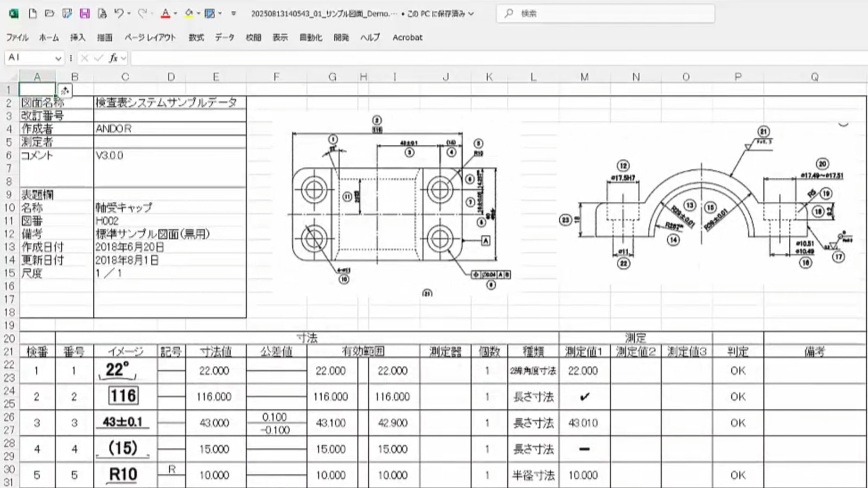Open the ファイル menu

coord(17,37)
